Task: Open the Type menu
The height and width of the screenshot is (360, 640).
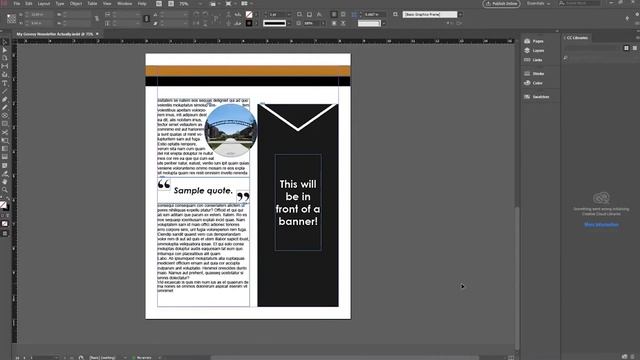Action: (x=60, y=4)
